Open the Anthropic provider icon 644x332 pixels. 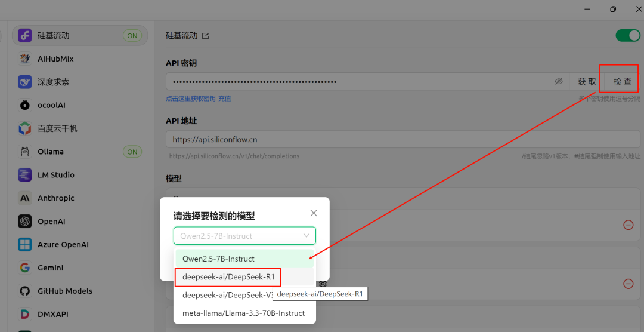pos(24,198)
